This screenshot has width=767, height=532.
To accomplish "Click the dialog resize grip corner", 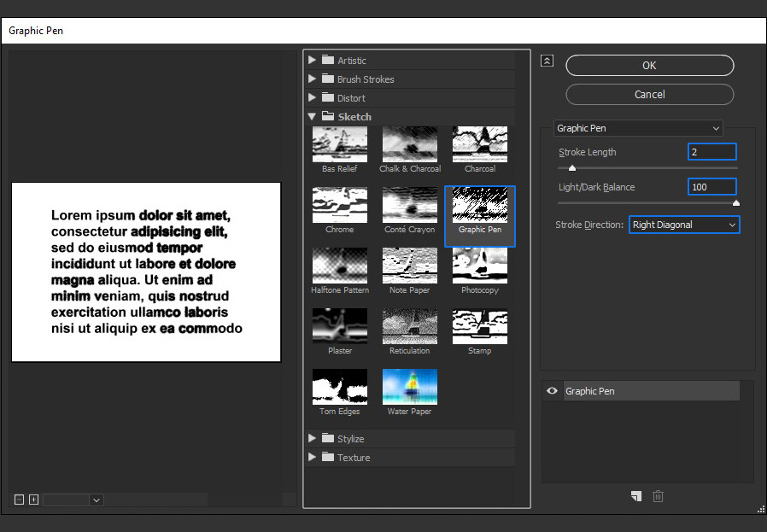I will (x=761, y=509).
